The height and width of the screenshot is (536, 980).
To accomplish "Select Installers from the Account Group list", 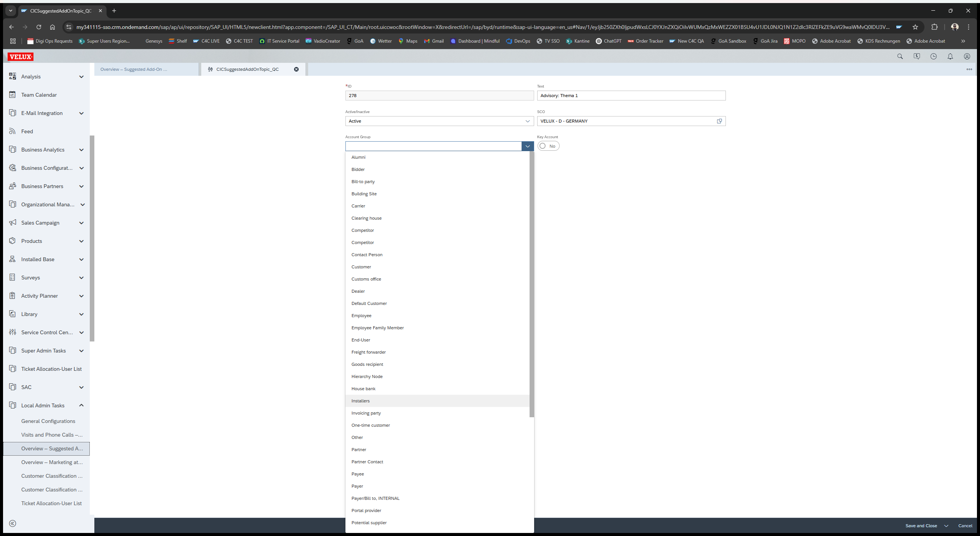I will pos(437,401).
